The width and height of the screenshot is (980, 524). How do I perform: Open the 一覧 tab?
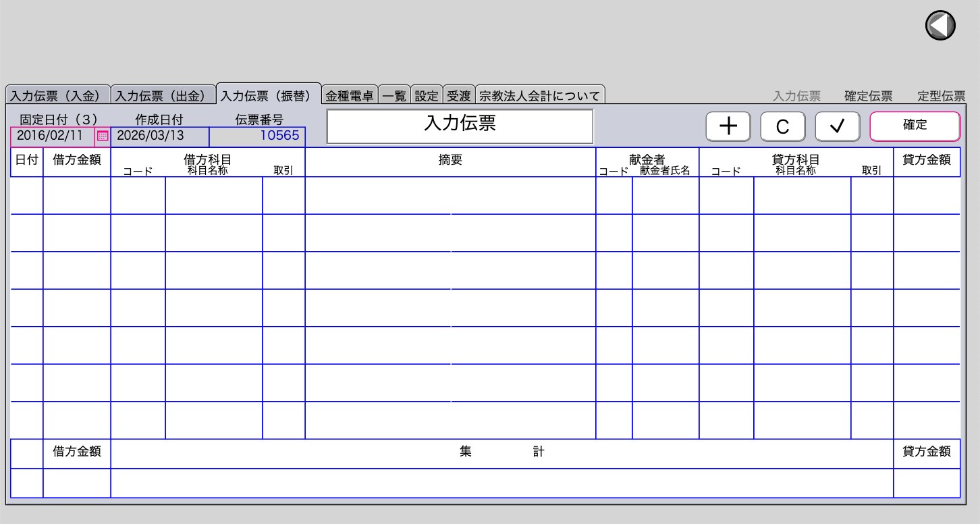pos(394,96)
